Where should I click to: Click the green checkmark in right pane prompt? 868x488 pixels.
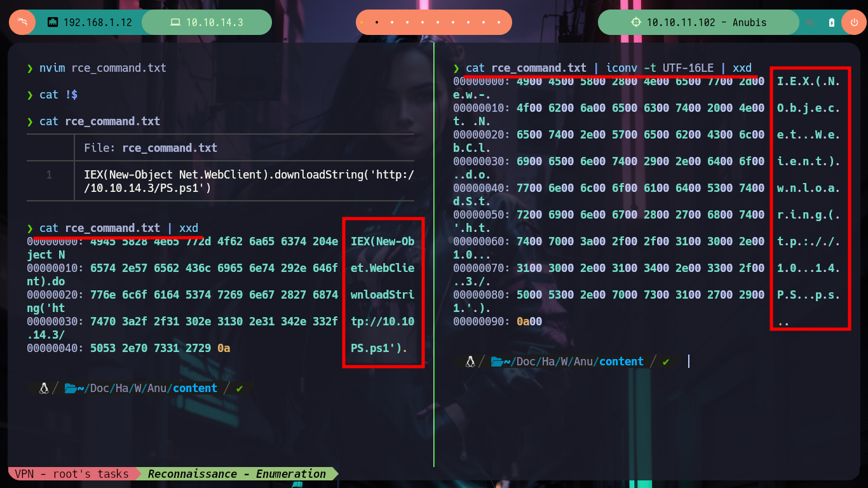pos(665,362)
